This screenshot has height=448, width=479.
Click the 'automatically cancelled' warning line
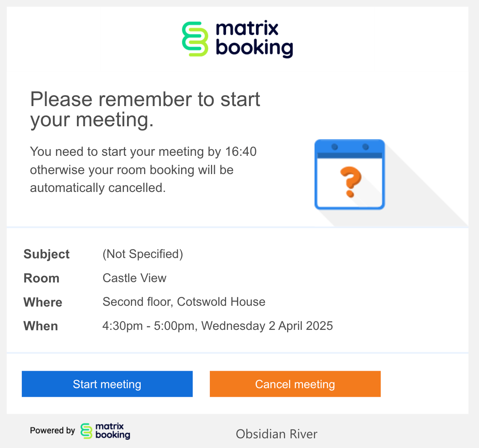pos(98,188)
